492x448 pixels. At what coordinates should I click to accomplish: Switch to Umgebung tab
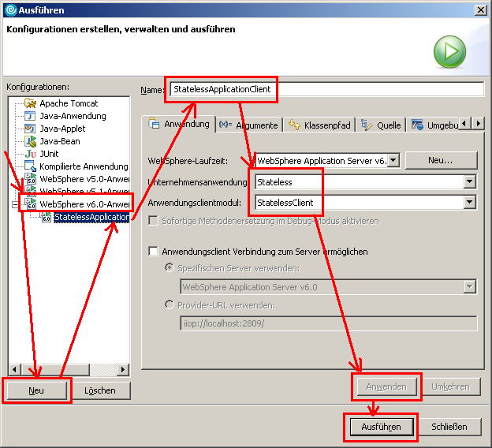point(433,125)
